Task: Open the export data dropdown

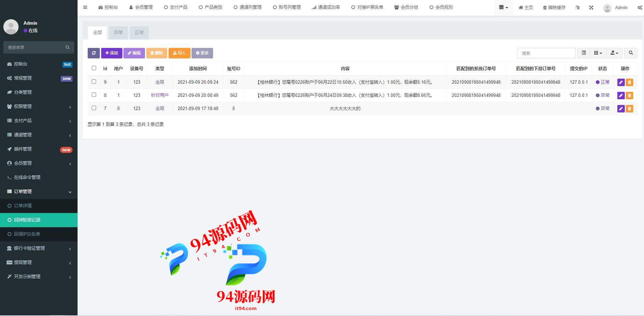Action: (x=614, y=53)
